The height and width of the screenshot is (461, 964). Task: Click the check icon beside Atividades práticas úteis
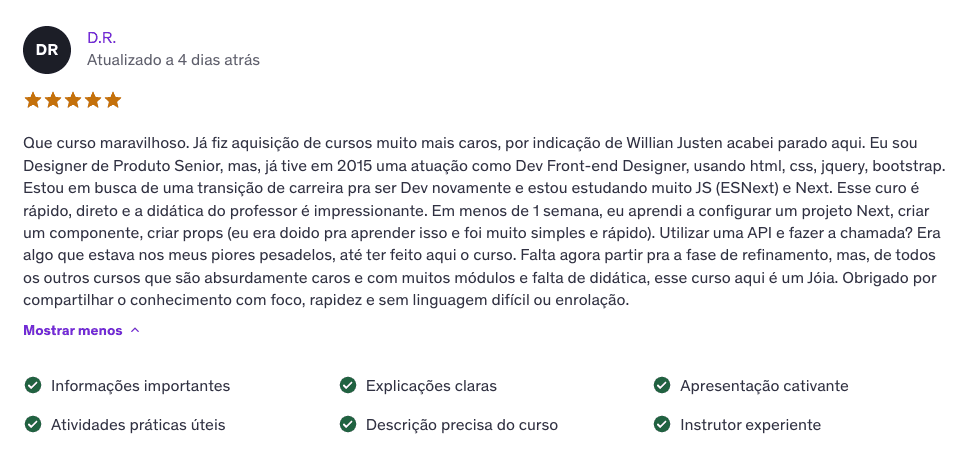click(33, 424)
